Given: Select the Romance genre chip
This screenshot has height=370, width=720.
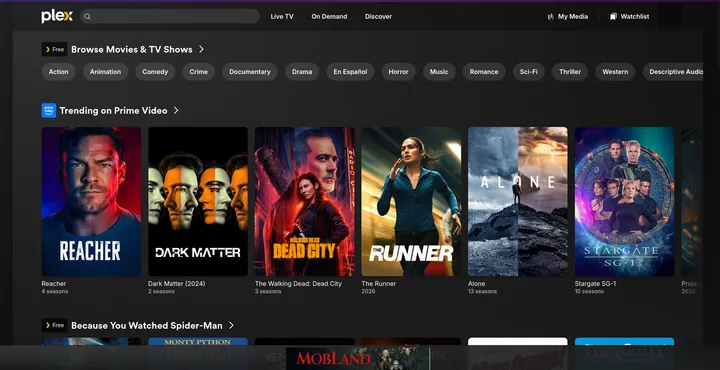Looking at the screenshot, I should 484,72.
